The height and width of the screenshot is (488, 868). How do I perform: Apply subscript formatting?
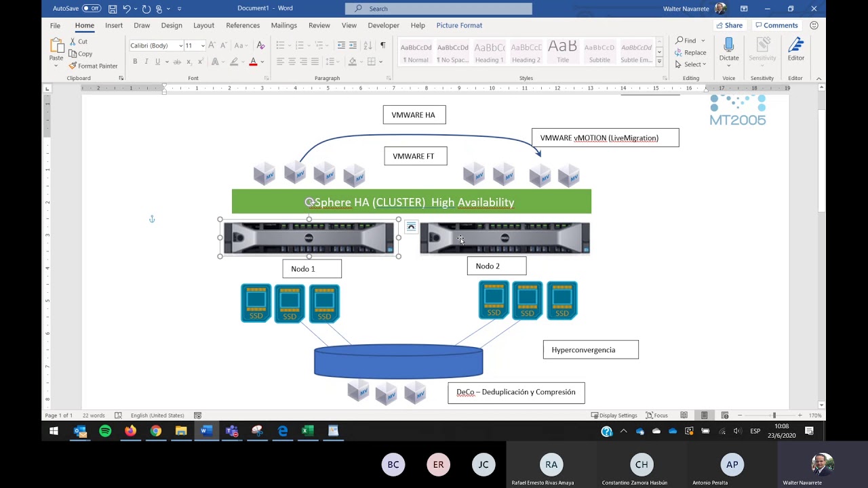189,62
